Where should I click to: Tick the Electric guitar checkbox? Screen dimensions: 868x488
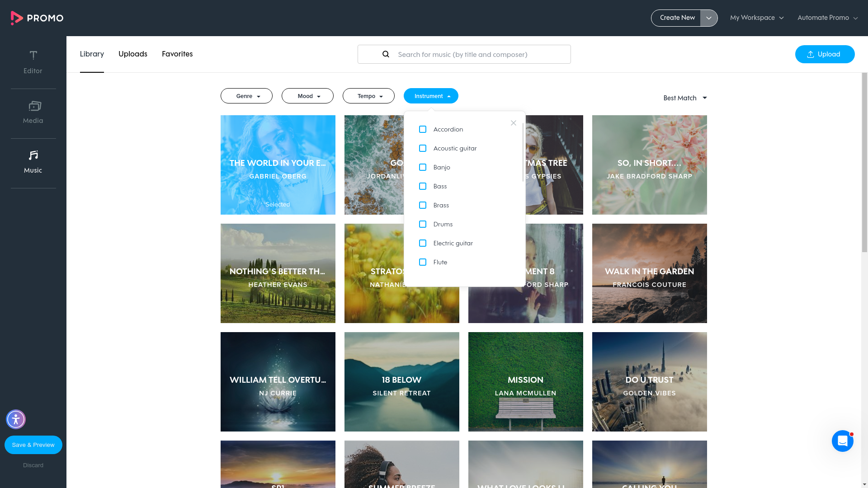pyautogui.click(x=423, y=243)
